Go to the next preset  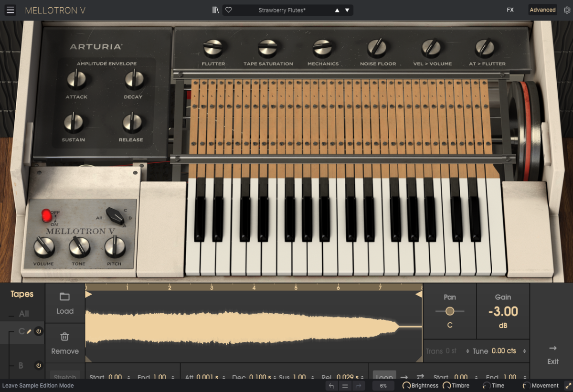click(347, 10)
